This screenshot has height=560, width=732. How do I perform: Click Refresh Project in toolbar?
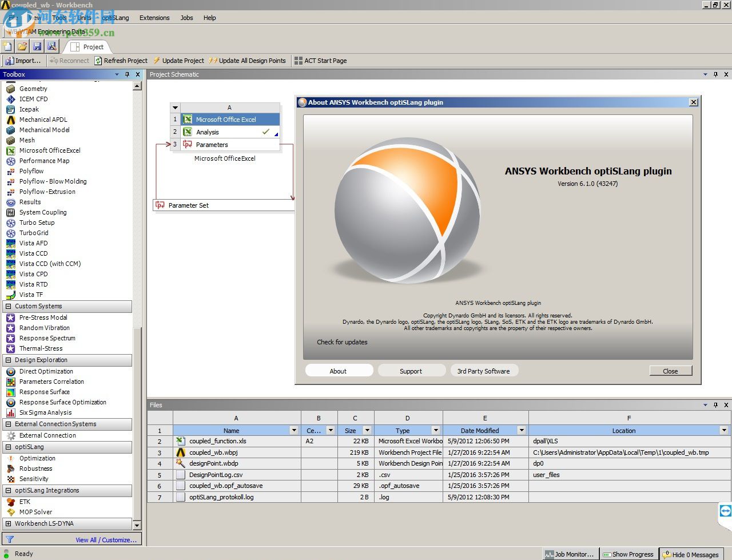pyautogui.click(x=121, y=61)
